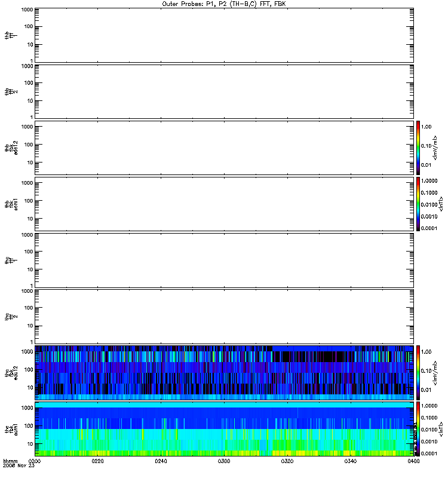This screenshot has height=478, width=448.
Task: Select the 0320 time axis label
Action: click(287, 461)
